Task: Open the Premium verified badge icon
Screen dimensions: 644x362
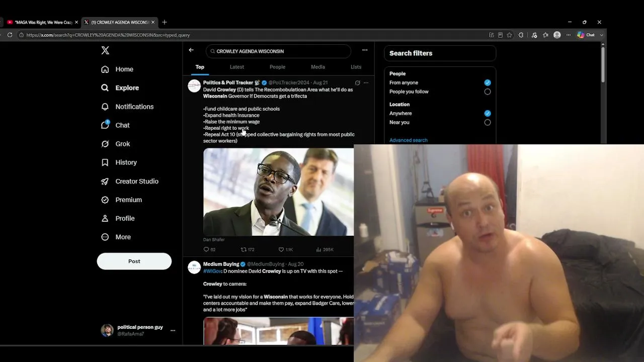Action: pyautogui.click(x=105, y=200)
